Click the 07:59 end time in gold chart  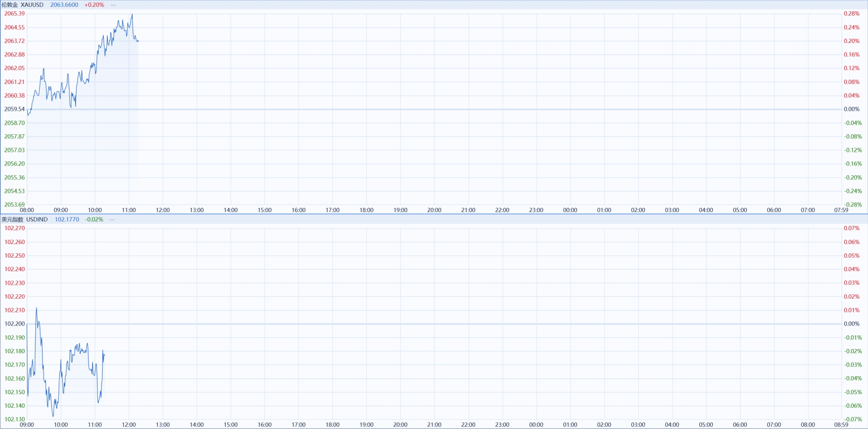pos(841,210)
